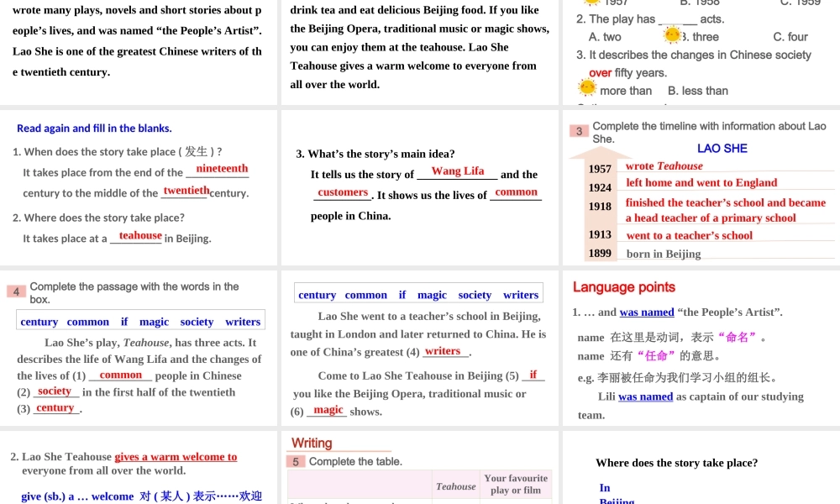Click the underlined 'was named' link in Language points
Screen dimensions: 840x504
coord(646,312)
